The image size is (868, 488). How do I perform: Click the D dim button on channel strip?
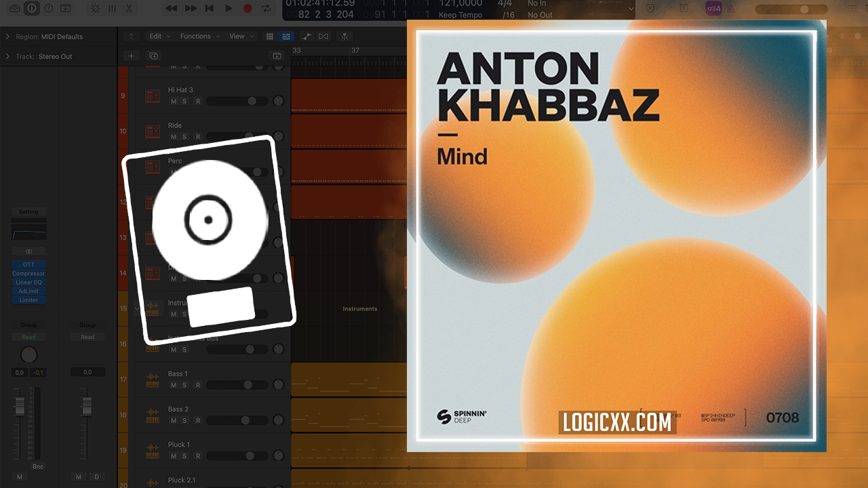[96, 477]
